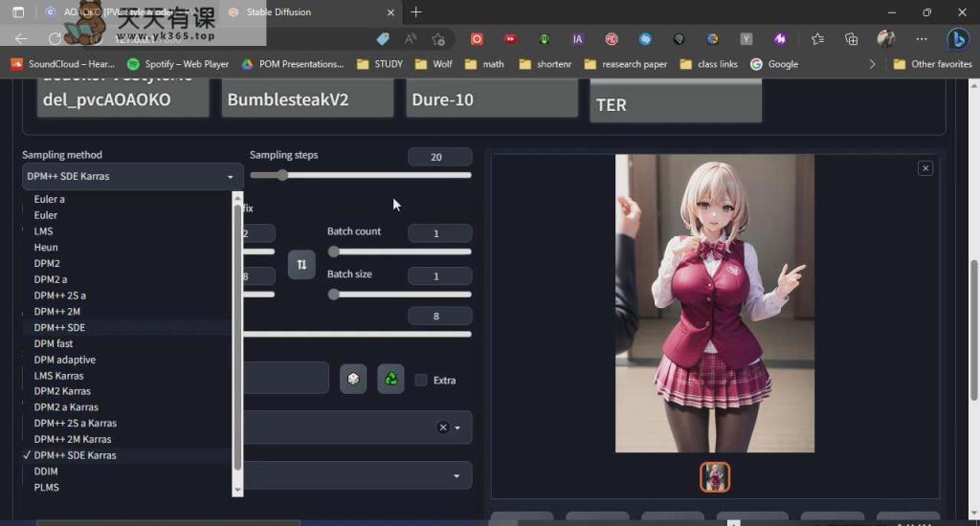The width and height of the screenshot is (980, 526).
Task: Click the red YouTube-style extension icon
Action: point(511,38)
